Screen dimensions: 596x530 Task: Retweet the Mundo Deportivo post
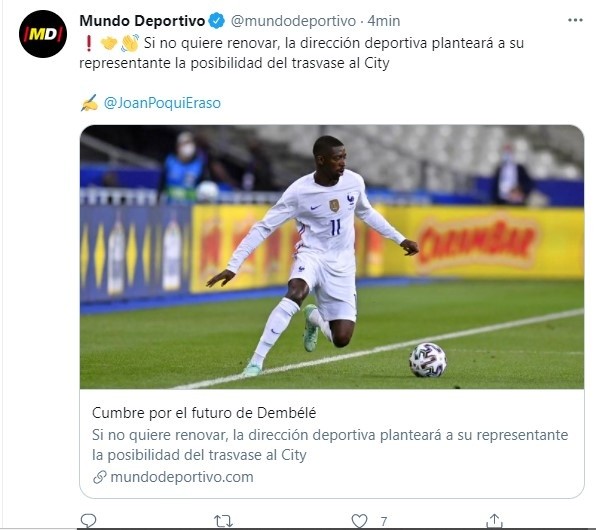[x=224, y=521]
